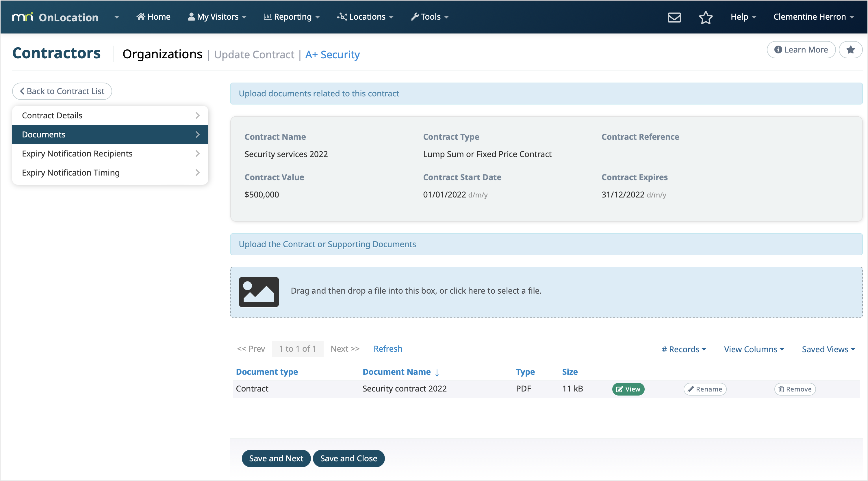Image resolution: width=868 pixels, height=481 pixels.
Task: Click the image upload icon in drop box
Action: tap(258, 292)
